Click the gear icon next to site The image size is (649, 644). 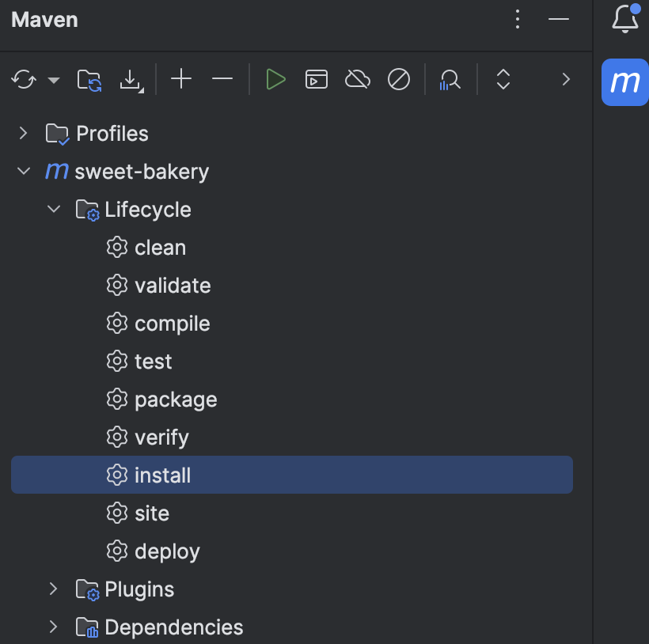pyautogui.click(x=117, y=513)
